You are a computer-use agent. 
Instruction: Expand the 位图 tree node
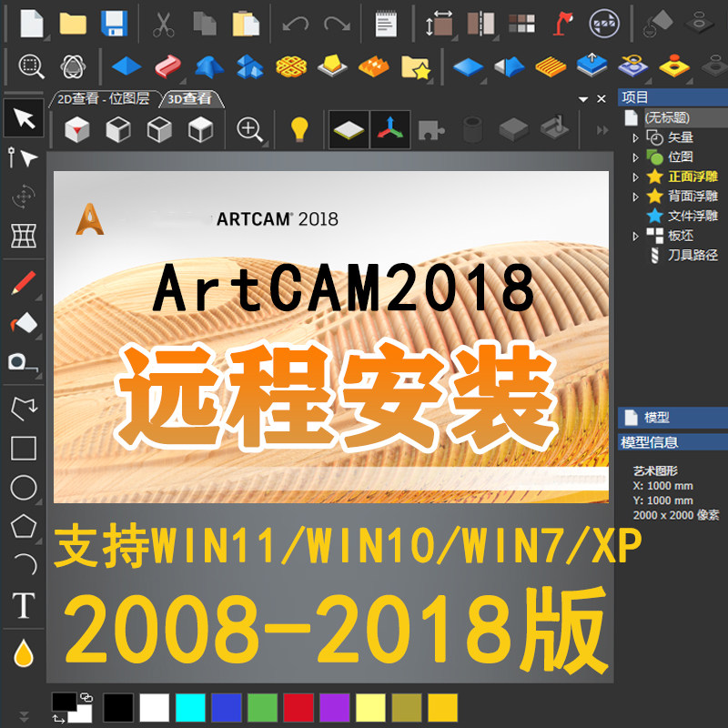point(635,157)
